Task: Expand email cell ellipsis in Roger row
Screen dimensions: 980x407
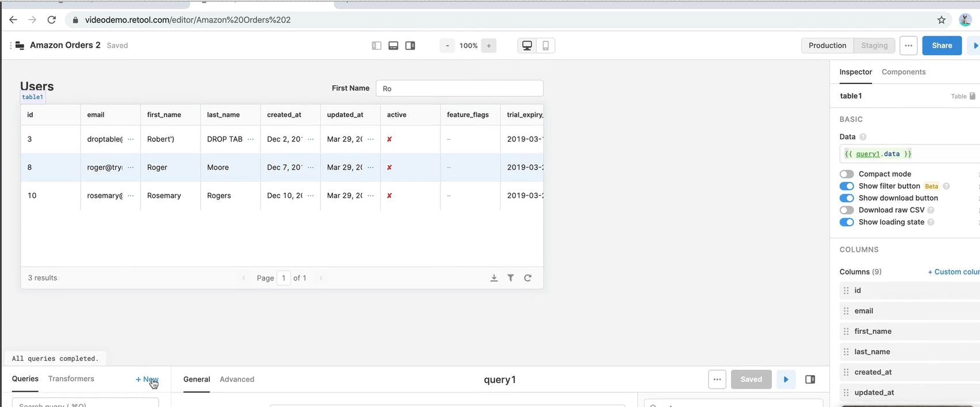Action: tap(131, 168)
